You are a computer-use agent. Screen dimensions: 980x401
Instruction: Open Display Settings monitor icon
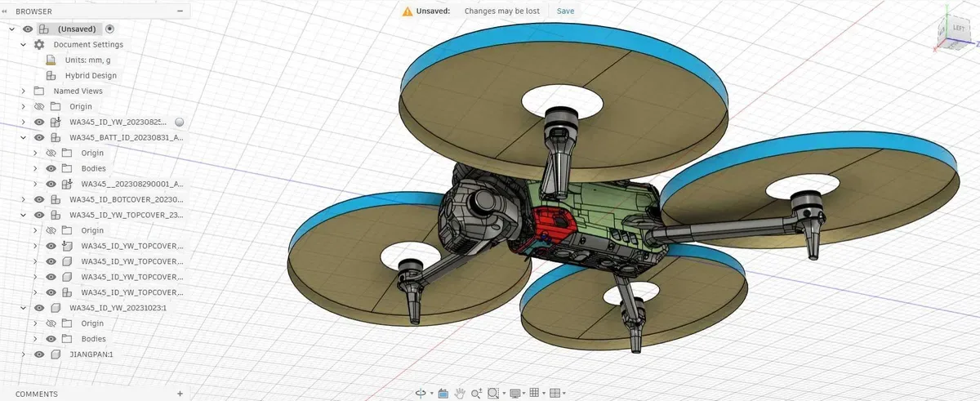[x=514, y=393]
